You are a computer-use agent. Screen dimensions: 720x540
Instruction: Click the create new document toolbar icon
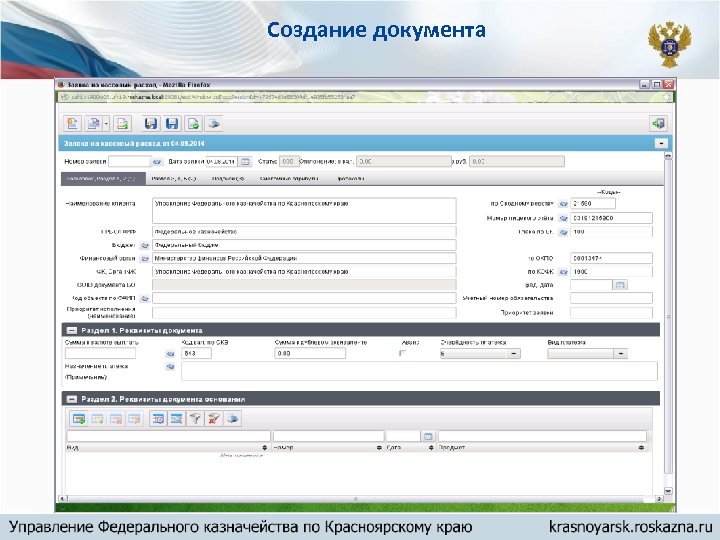coord(73,124)
